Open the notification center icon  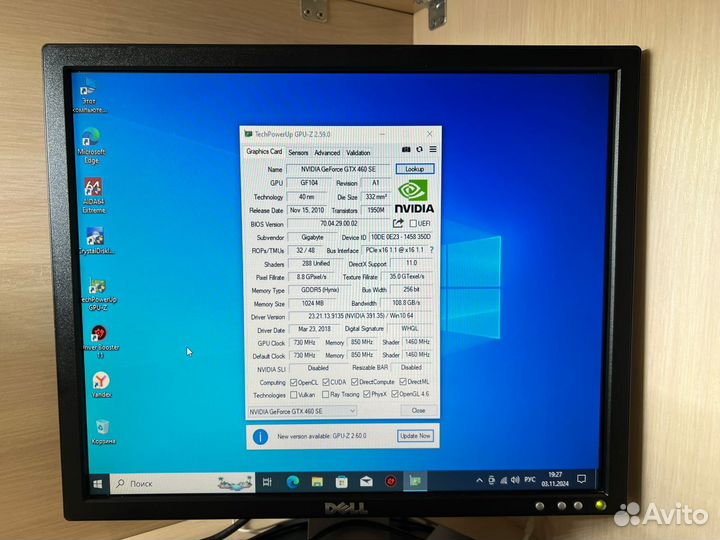point(582,479)
